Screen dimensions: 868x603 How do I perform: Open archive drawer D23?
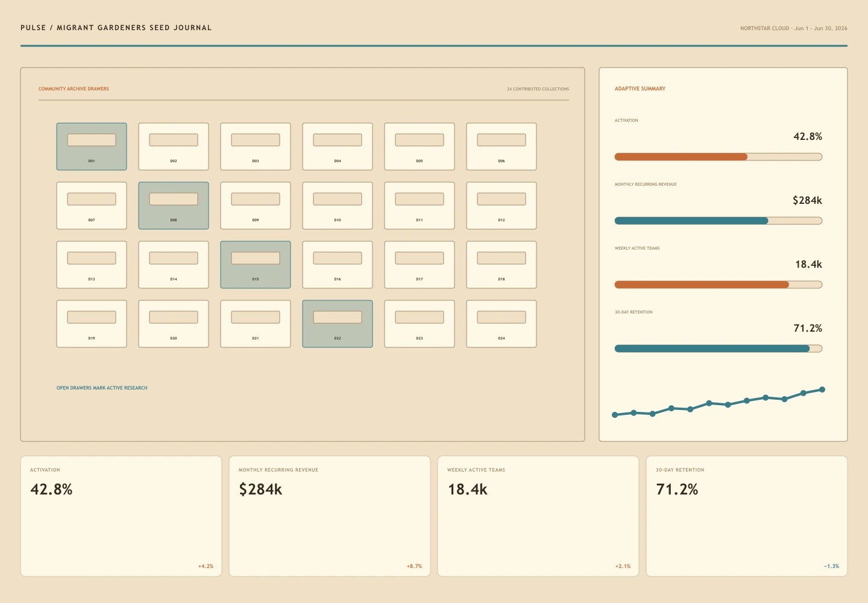(x=420, y=324)
